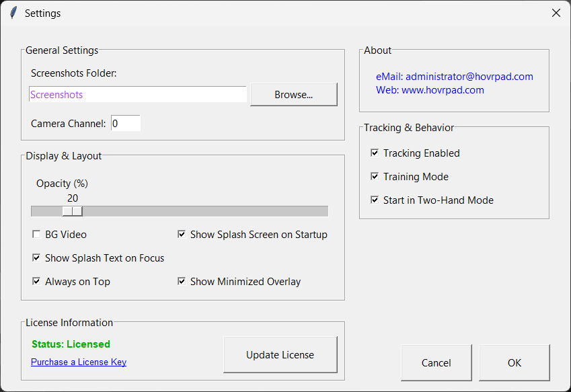Screen dimensions: 571x392
Task: Click the Opacity (%) label
Action: (63, 184)
